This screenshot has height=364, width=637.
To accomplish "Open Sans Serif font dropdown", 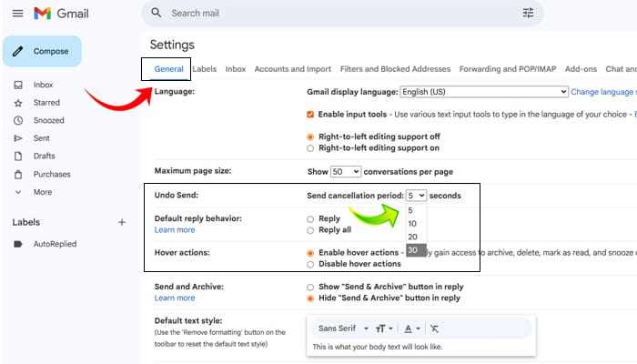I will (x=343, y=329).
